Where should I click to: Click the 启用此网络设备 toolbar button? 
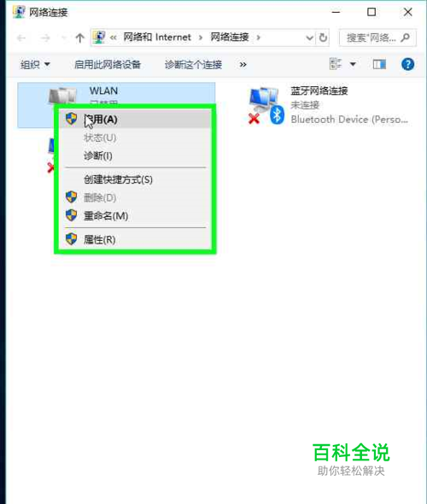pyautogui.click(x=108, y=65)
